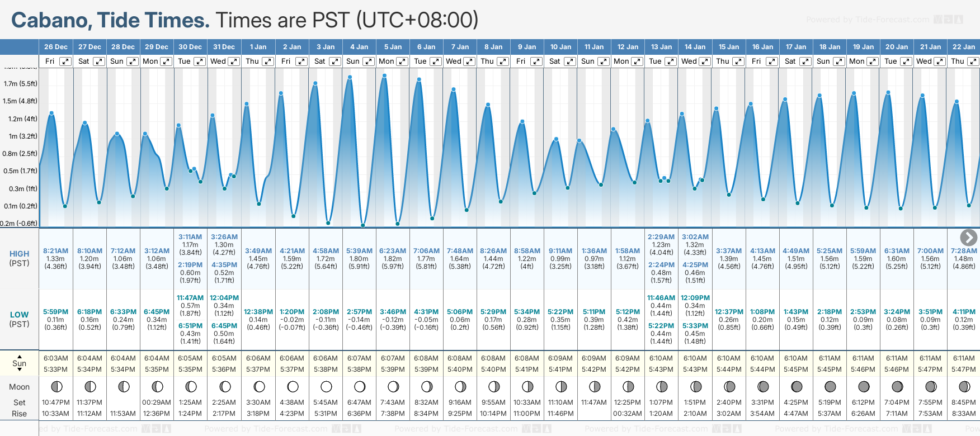Click the moon phase icon for 18 Jan
This screenshot has width=980, height=436.
pyautogui.click(x=830, y=387)
